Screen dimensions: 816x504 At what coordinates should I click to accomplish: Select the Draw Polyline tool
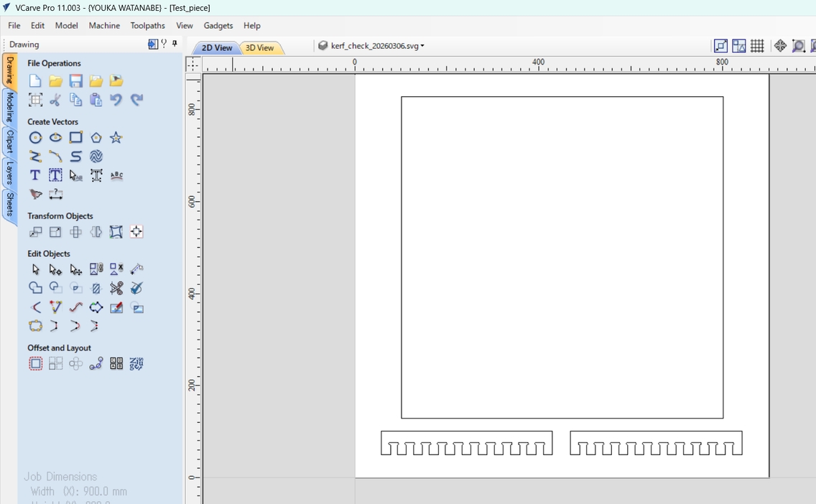point(35,157)
